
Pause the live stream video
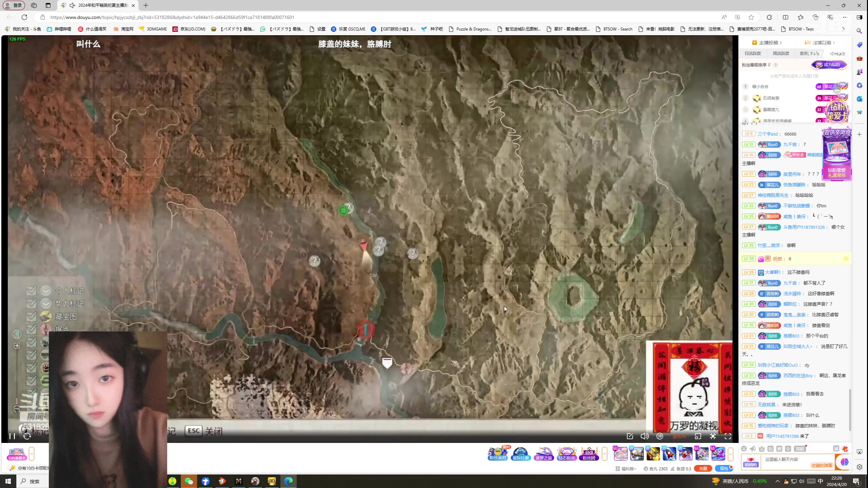[12, 436]
